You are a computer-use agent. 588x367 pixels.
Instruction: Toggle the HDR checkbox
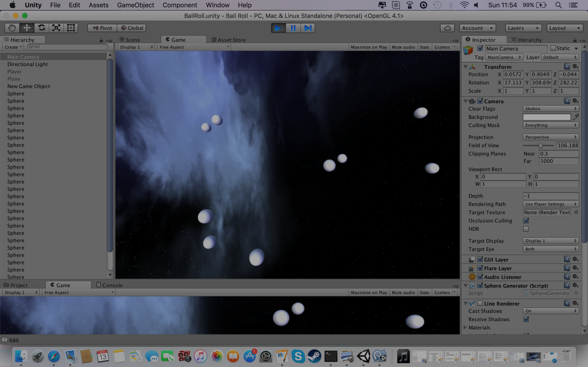click(x=526, y=229)
